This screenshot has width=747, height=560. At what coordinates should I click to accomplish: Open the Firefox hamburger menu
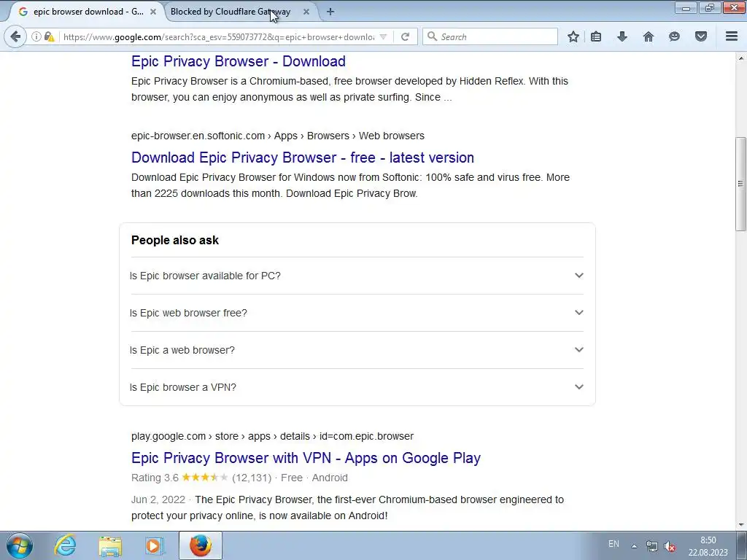[x=732, y=36]
